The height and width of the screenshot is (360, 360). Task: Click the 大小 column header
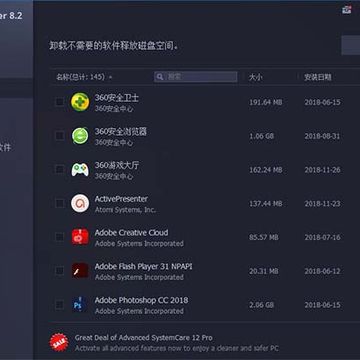tap(256, 77)
